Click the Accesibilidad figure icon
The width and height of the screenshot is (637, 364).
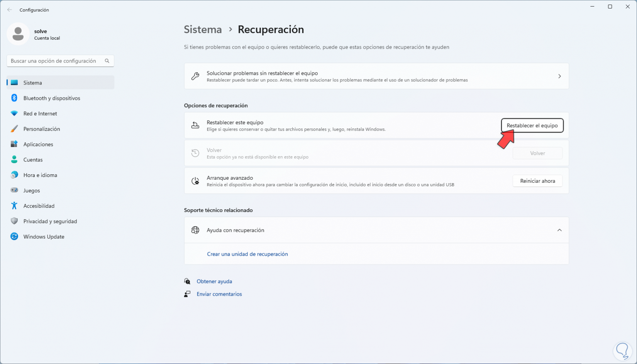[x=14, y=206]
